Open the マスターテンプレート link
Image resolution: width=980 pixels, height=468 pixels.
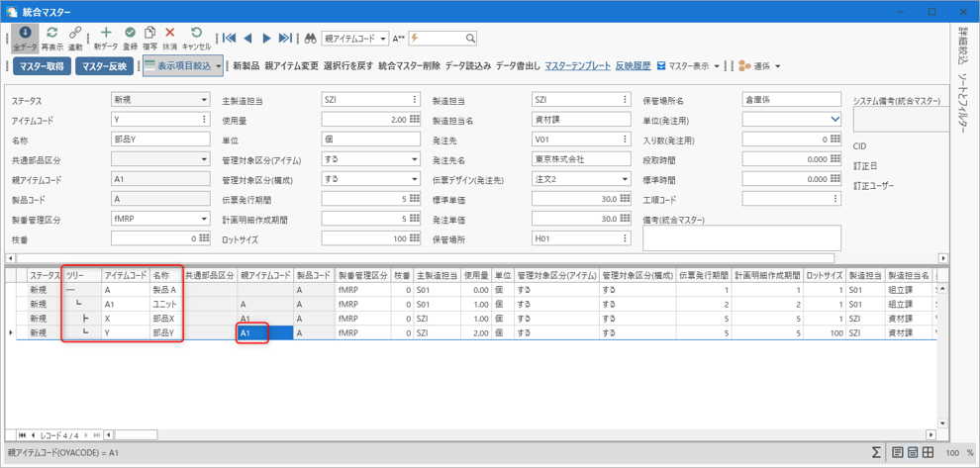pos(577,66)
